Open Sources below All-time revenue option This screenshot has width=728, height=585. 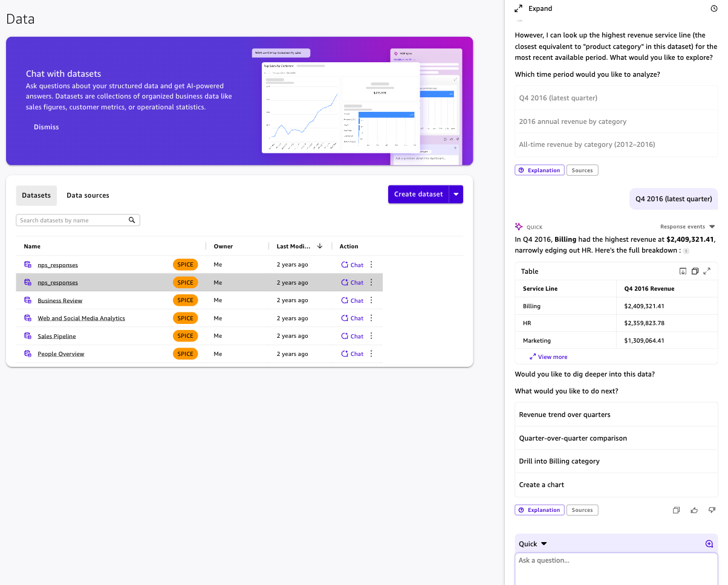pyautogui.click(x=582, y=170)
